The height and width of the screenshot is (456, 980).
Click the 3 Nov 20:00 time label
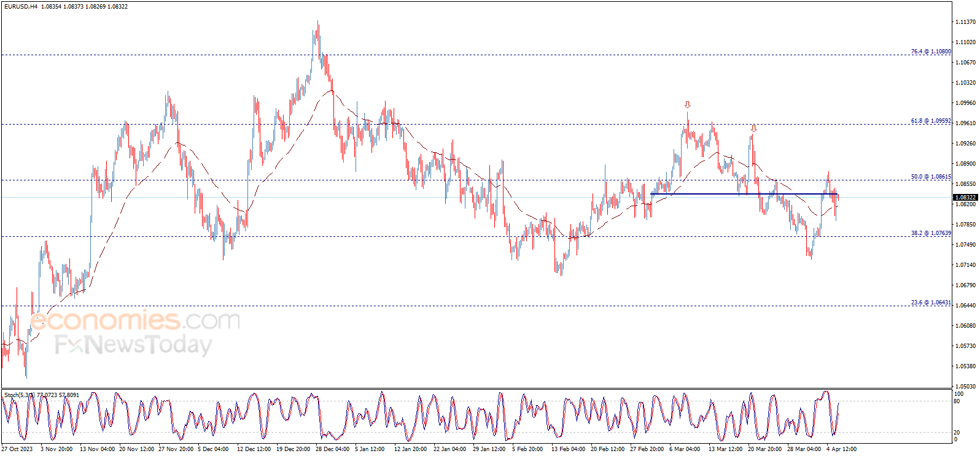point(56,449)
